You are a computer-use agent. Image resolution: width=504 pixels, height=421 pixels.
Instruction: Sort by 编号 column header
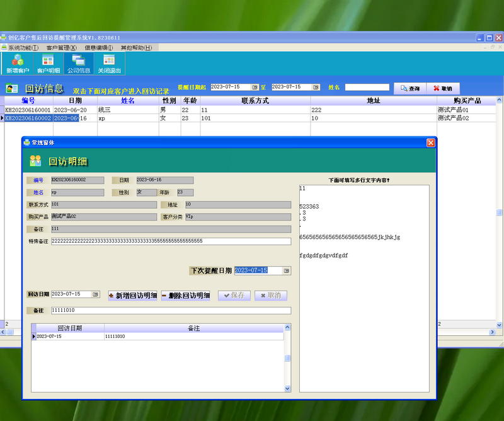pos(28,101)
